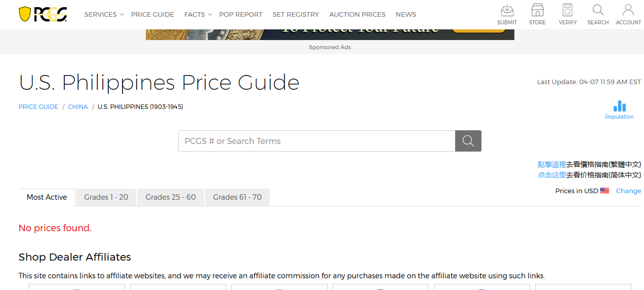Screen dimensions: 644x290
Task: Click the Sponsored Ads label
Action: pyautogui.click(x=330, y=47)
